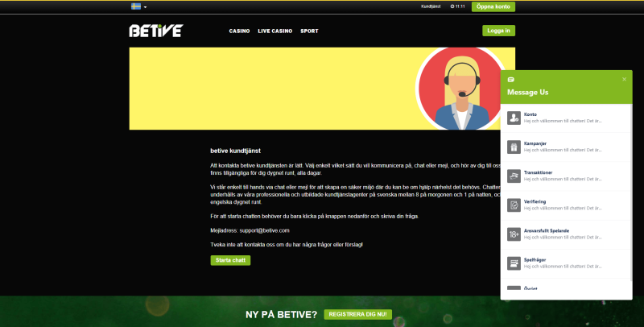Screen dimensions: 644x327
Task: Open the Casino menu item
Action: [239, 31]
